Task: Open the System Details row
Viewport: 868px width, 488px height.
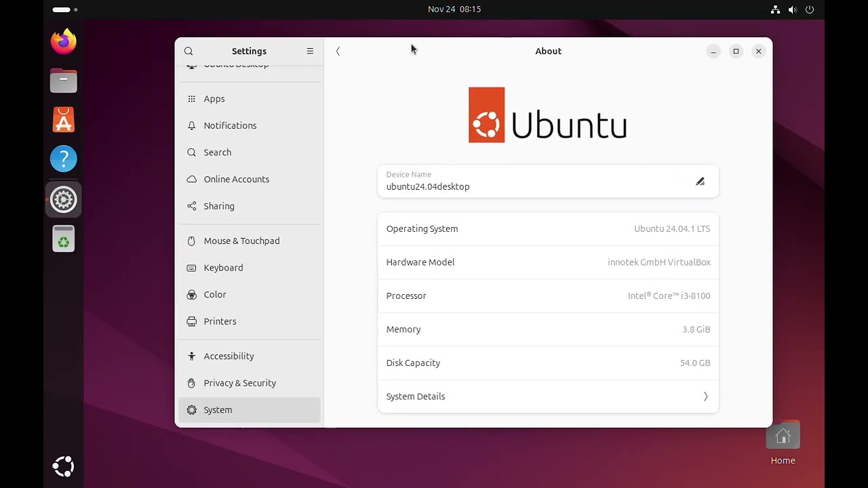Action: (548, 396)
